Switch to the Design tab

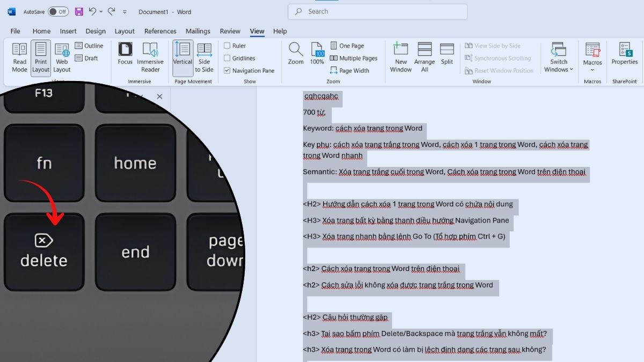(x=96, y=31)
